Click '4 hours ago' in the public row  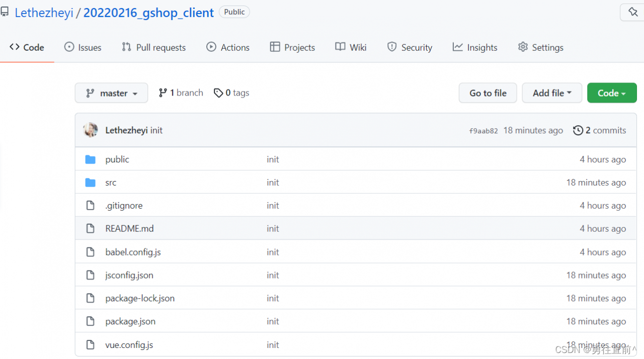click(x=603, y=159)
